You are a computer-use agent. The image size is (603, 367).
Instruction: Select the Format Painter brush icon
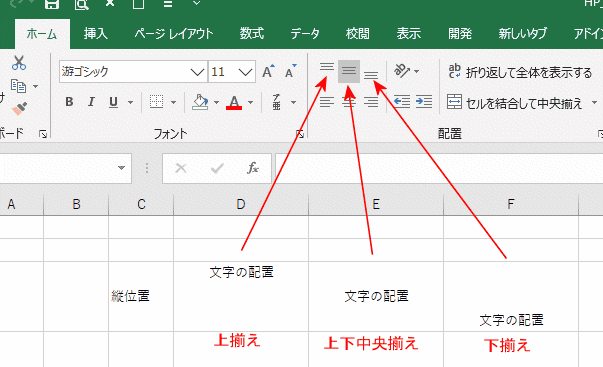coord(19,109)
